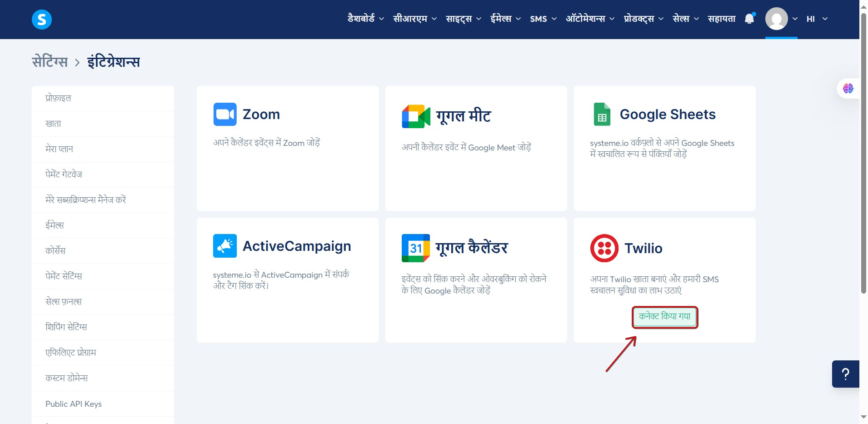Image resolution: width=868 pixels, height=424 pixels.
Task: Open पेमेंट सेटिंग्स section
Action: point(103,276)
